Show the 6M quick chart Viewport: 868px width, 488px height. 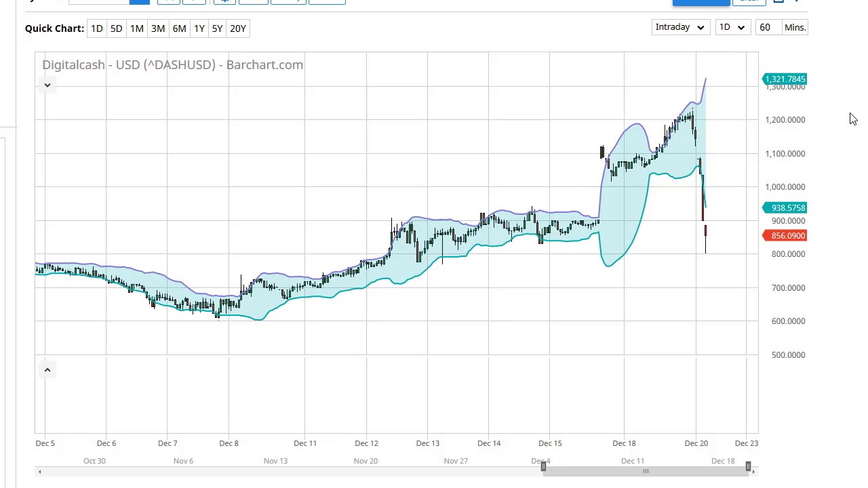[179, 28]
